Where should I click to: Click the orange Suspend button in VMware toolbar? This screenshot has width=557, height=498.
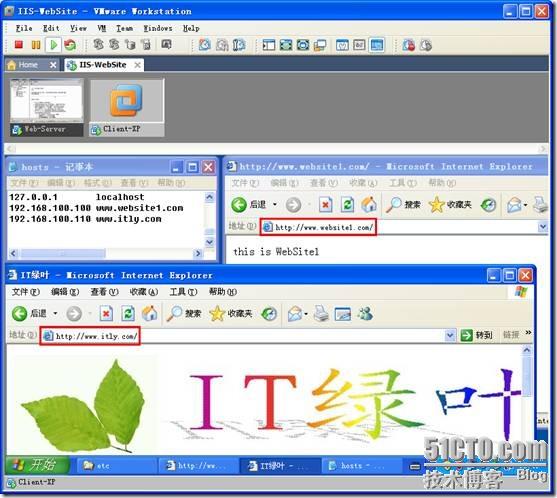click(36, 45)
